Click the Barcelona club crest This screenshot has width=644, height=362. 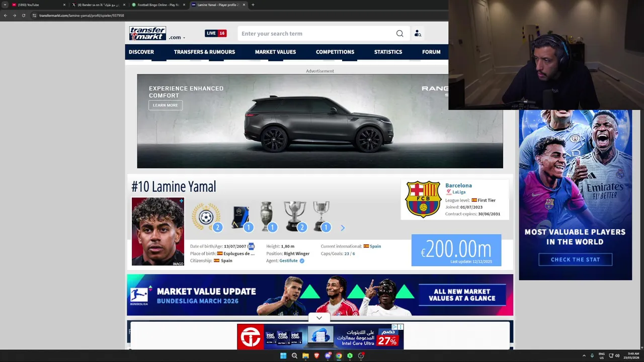[423, 199]
